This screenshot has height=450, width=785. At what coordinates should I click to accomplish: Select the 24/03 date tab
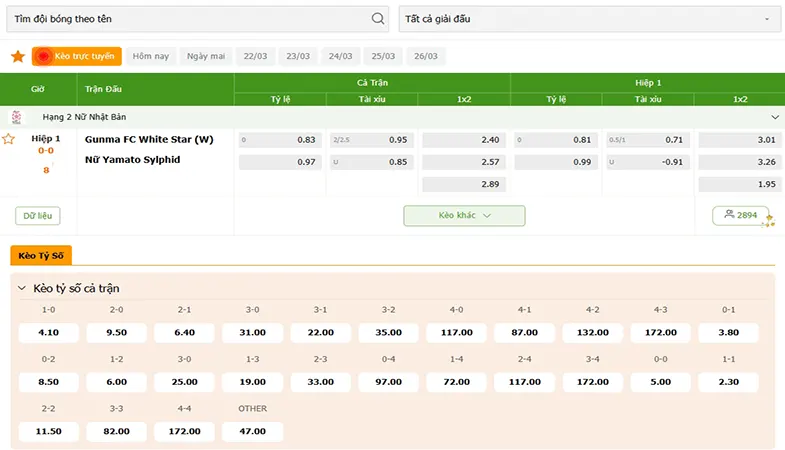[x=340, y=56]
